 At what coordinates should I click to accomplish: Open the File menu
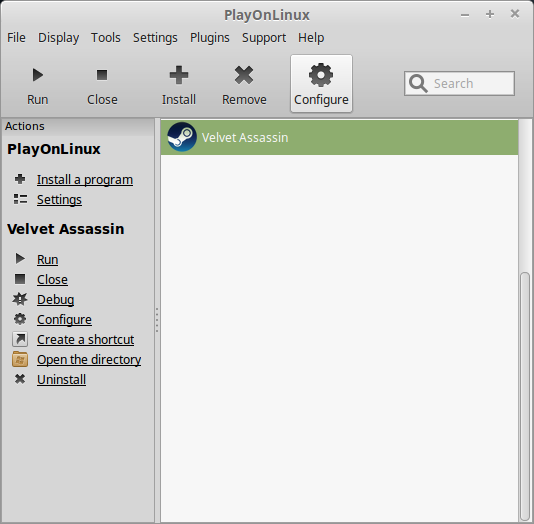(16, 37)
